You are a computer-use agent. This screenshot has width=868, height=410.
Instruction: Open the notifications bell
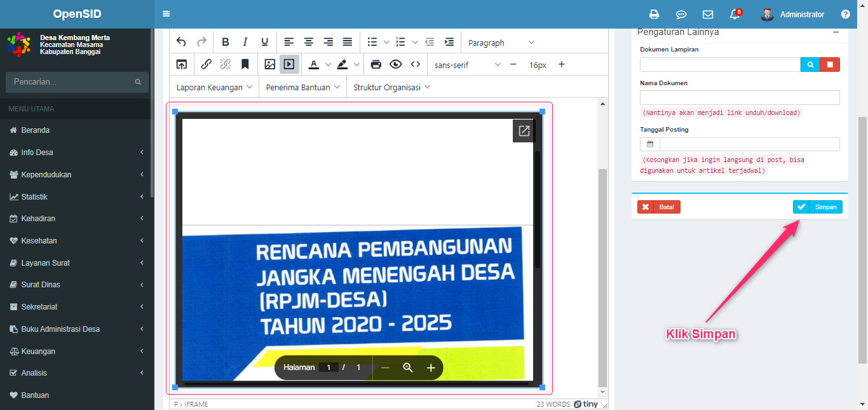pyautogui.click(x=735, y=14)
